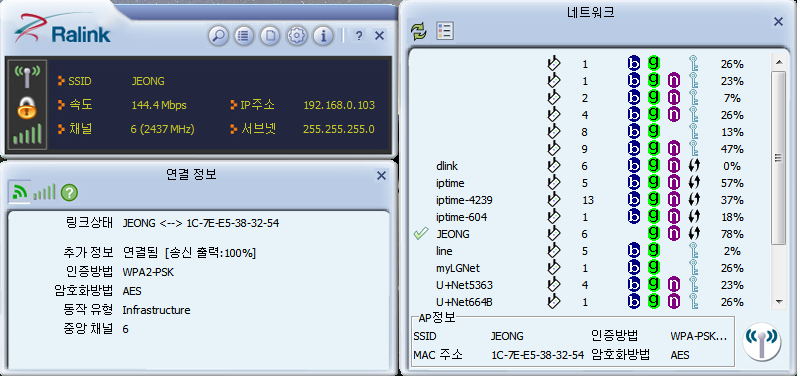Open the profile settings page icon
The image size is (797, 376).
(x=271, y=36)
